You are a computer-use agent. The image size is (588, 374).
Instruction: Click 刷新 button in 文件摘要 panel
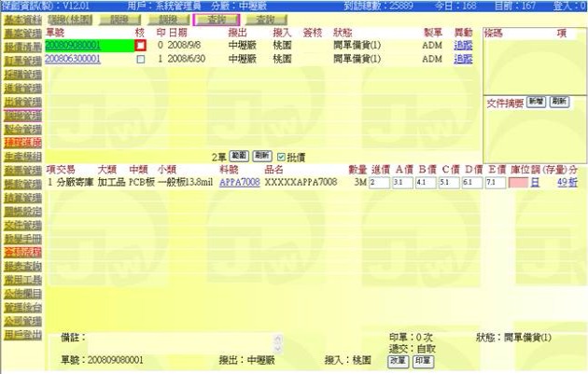tap(559, 101)
